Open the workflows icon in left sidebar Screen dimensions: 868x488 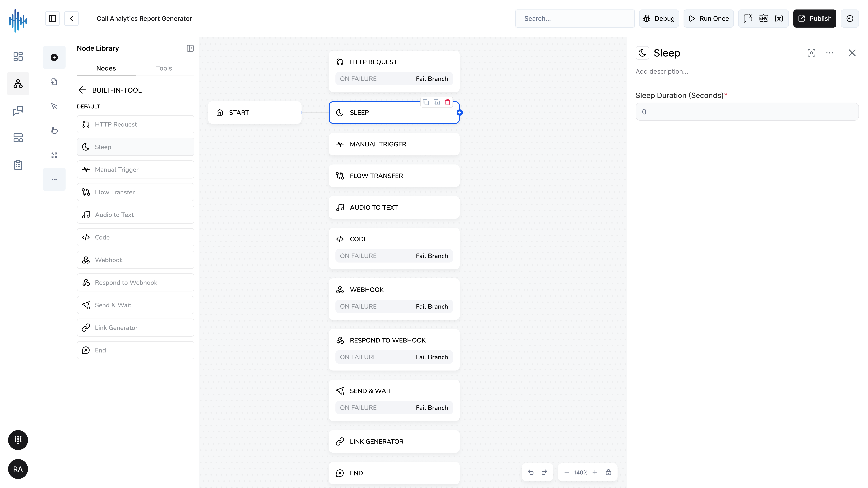click(x=18, y=84)
